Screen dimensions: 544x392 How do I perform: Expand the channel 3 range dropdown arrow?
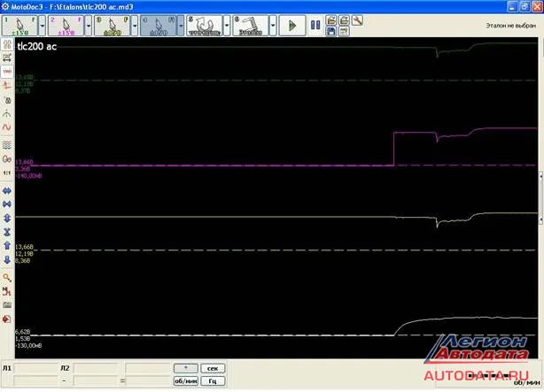coord(135,26)
